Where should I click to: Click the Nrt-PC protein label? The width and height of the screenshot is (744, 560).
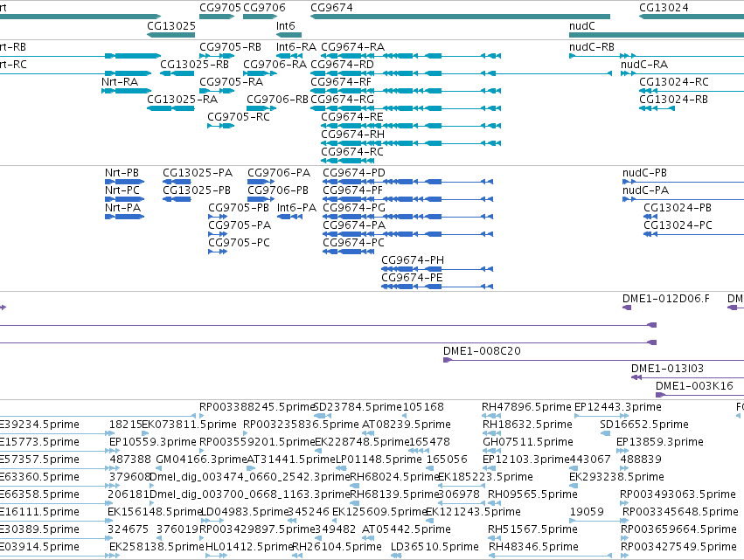(122, 190)
